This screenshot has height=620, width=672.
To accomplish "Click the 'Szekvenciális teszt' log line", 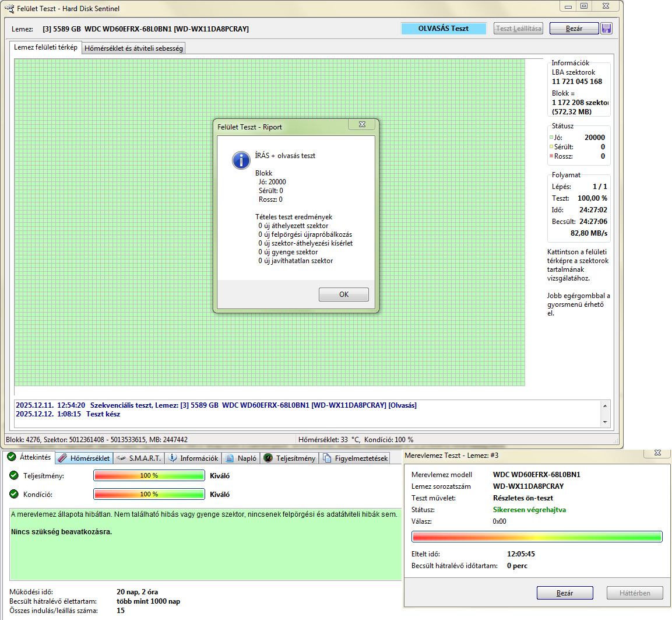I will (x=216, y=405).
